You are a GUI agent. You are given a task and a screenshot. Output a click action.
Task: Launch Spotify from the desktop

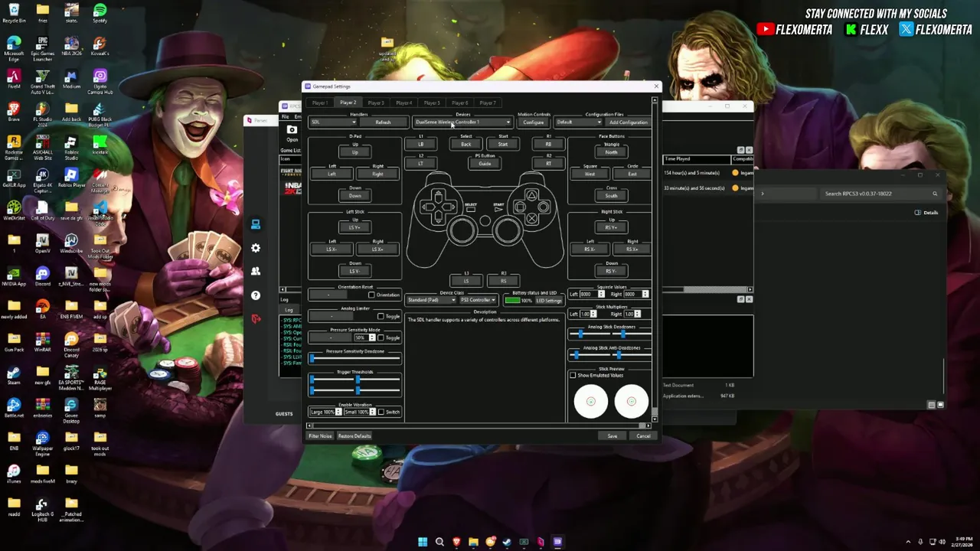coord(100,13)
